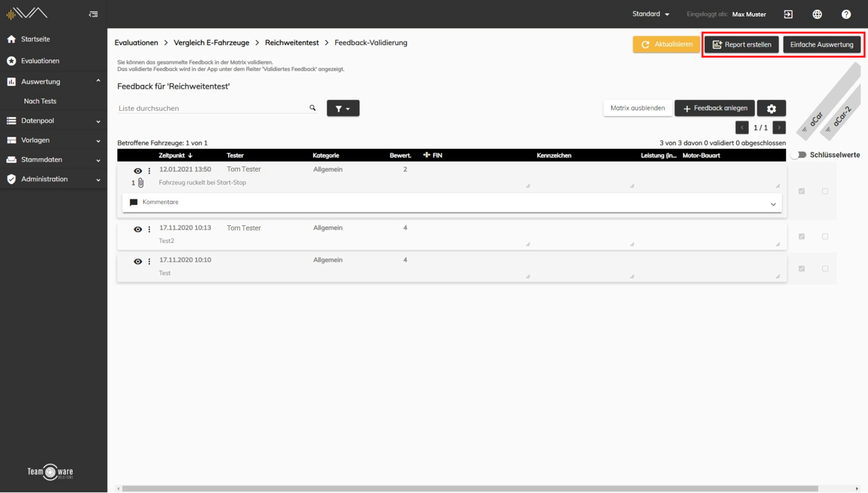This screenshot has height=493, width=868.
Task: Expand the Stammdaten sidebar section
Action: pos(98,160)
